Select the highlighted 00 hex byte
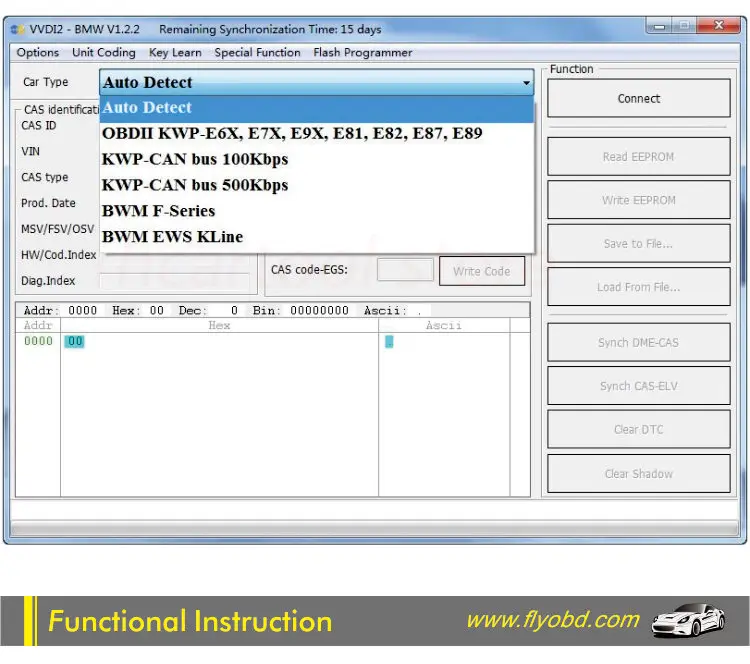The image size is (750, 664). [75, 342]
